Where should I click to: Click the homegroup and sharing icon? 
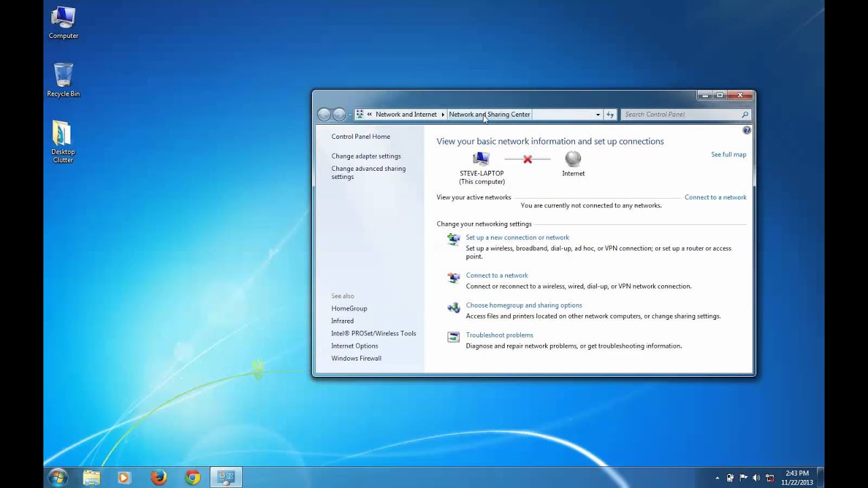pos(454,307)
